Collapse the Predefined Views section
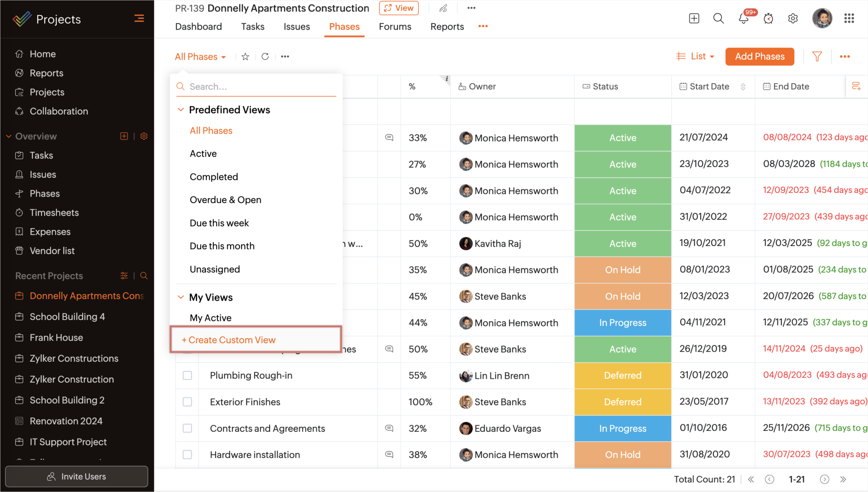Image resolution: width=868 pixels, height=492 pixels. tap(179, 109)
